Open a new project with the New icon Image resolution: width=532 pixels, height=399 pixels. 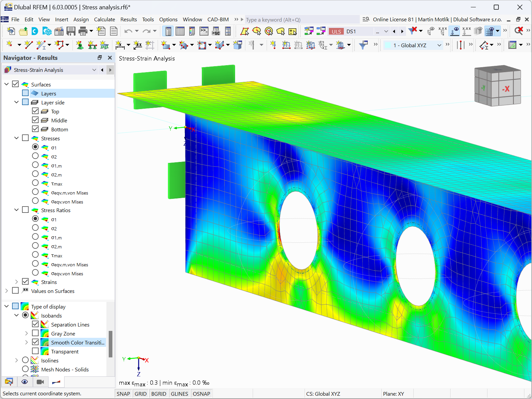(11, 31)
